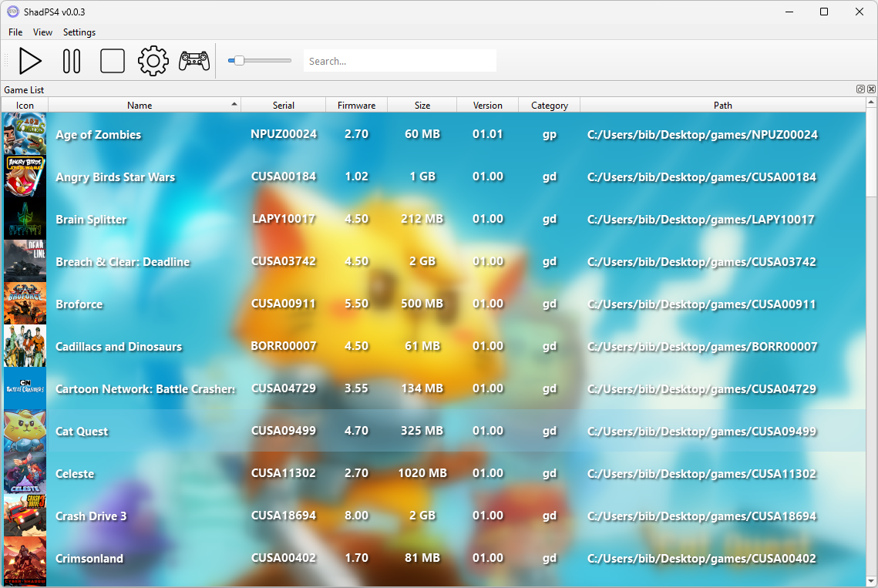Click the scroll up arrow of game list
Image resolution: width=878 pixels, height=588 pixels.
pyautogui.click(x=871, y=102)
